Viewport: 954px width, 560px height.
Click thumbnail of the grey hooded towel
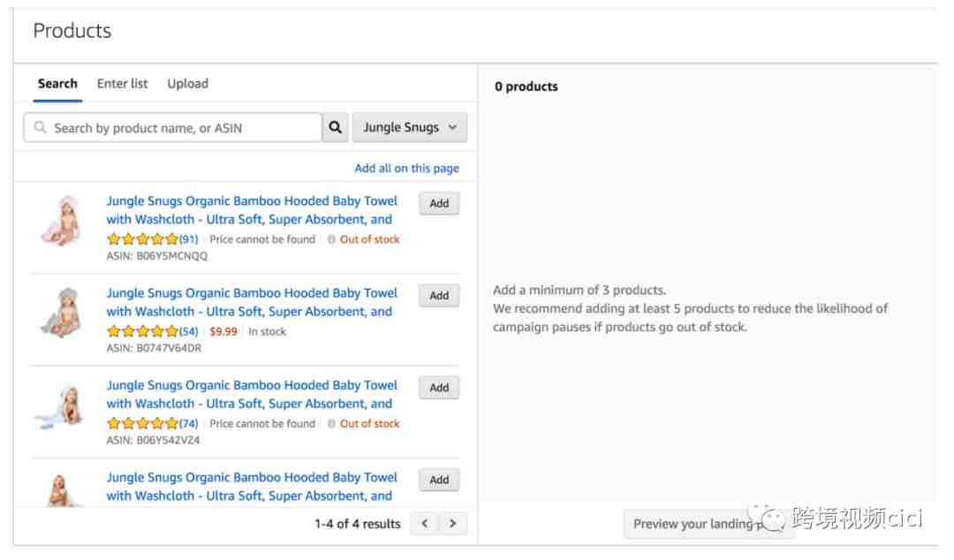point(61,313)
